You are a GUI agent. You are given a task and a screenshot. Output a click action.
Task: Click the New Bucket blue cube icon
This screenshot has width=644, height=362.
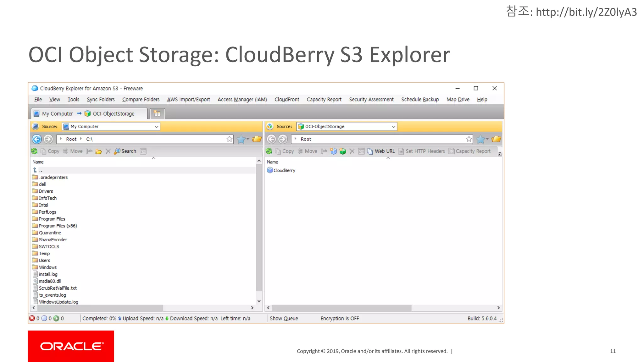coord(333,151)
